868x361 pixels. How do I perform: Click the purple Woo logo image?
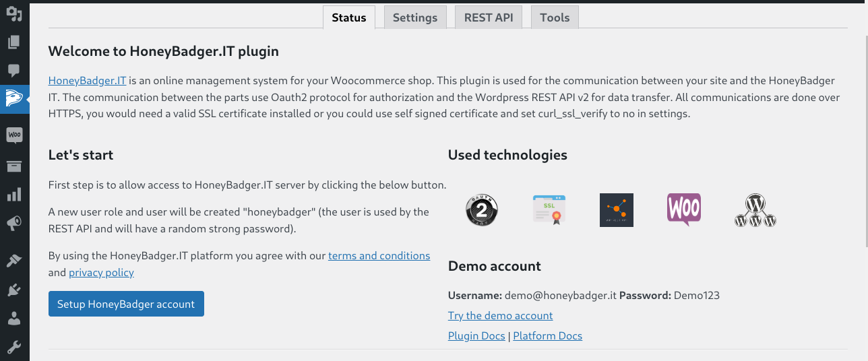pos(683,209)
